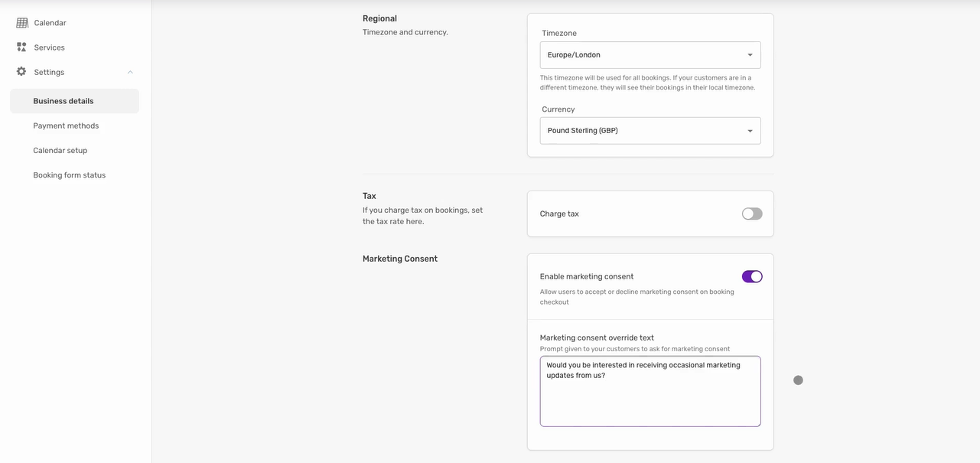Open the Timezone dropdown
Screen dimensions: 980x463
pyautogui.click(x=643, y=55)
